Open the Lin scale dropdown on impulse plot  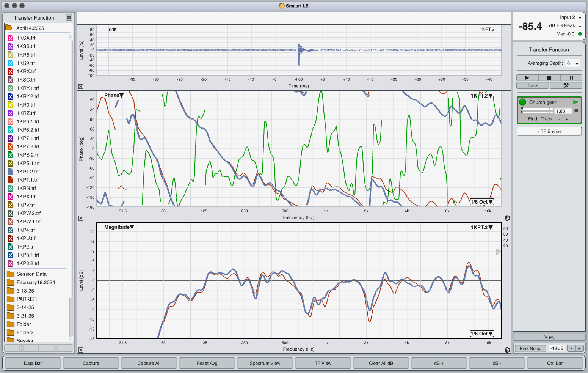(110, 30)
